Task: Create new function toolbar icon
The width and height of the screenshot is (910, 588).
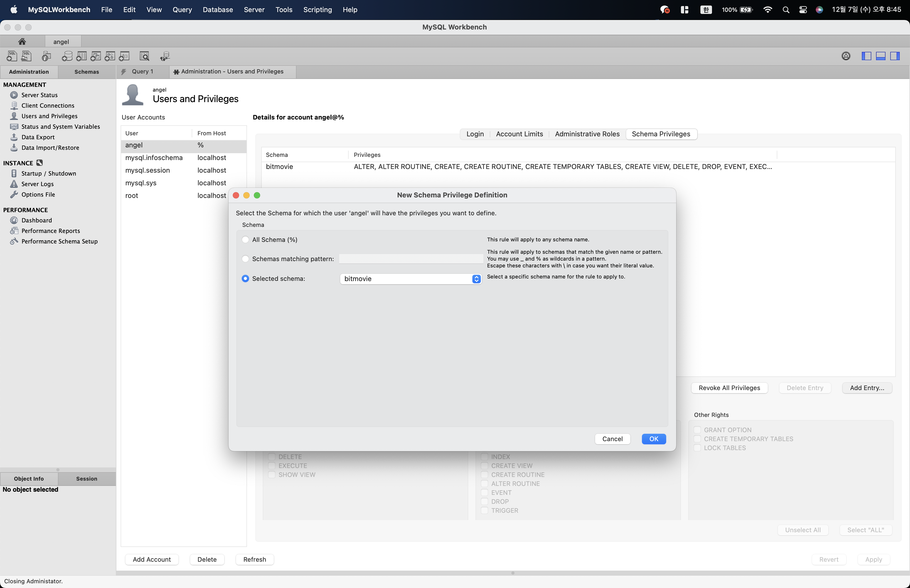Action: pyautogui.click(x=125, y=56)
